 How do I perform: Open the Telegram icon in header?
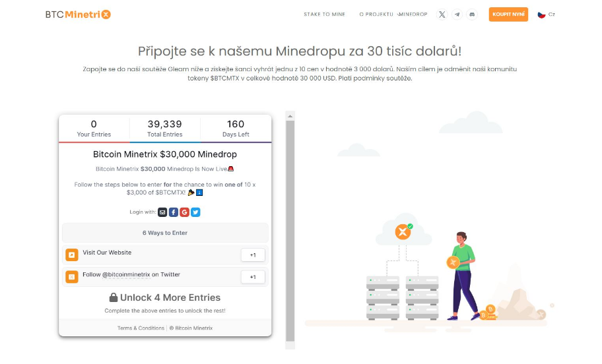(x=457, y=15)
